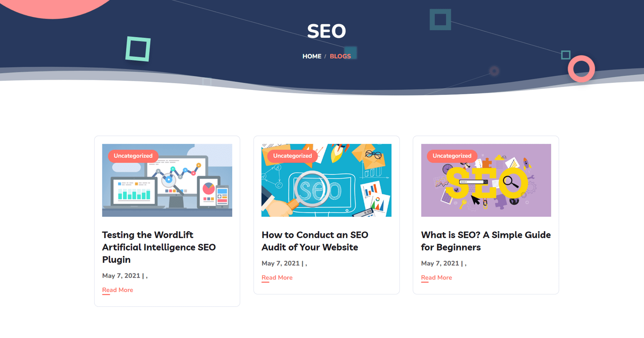The width and height of the screenshot is (644, 338).
Task: Open 'What is SEO? A Simple Guide for Beginners'
Action: click(486, 241)
